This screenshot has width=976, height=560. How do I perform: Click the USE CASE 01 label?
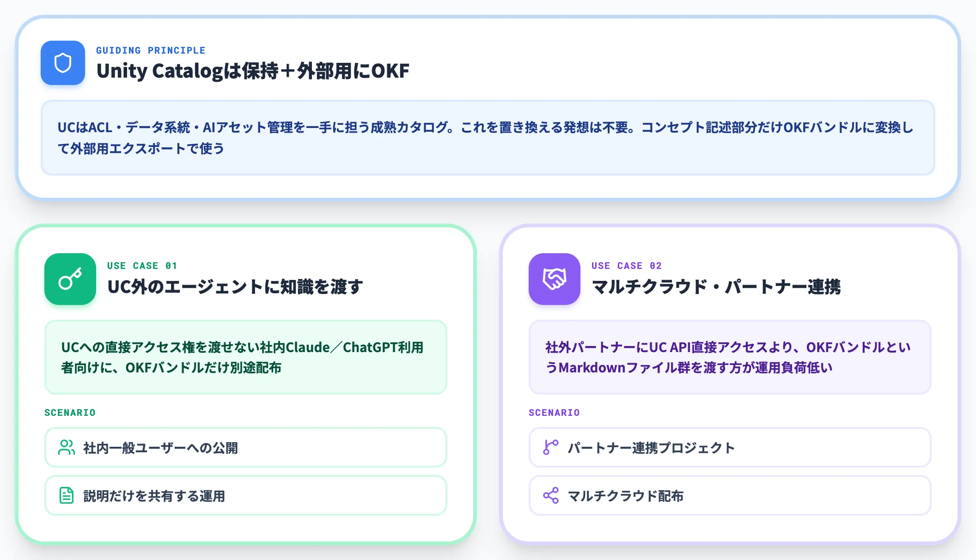pos(142,266)
